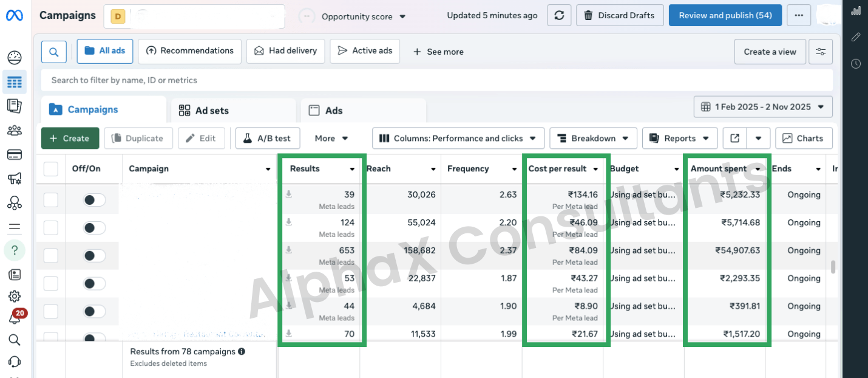Click the notifications bell with 20 badge
Viewport: 868px width, 378px height.
click(15, 318)
